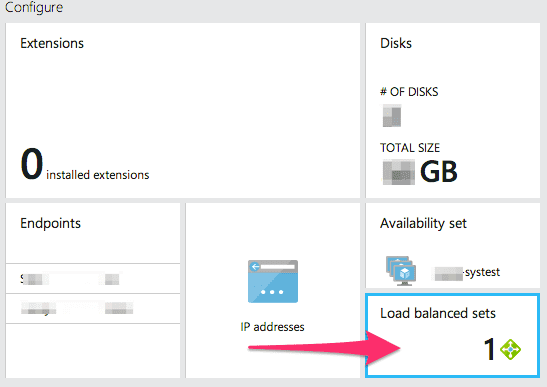547x387 pixels.
Task: Open the Availability set tile heading
Action: (423, 223)
